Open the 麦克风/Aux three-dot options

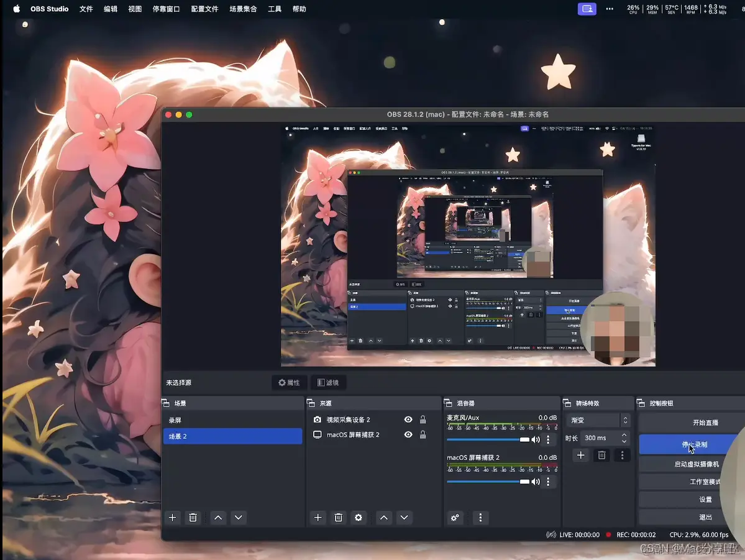[548, 439]
